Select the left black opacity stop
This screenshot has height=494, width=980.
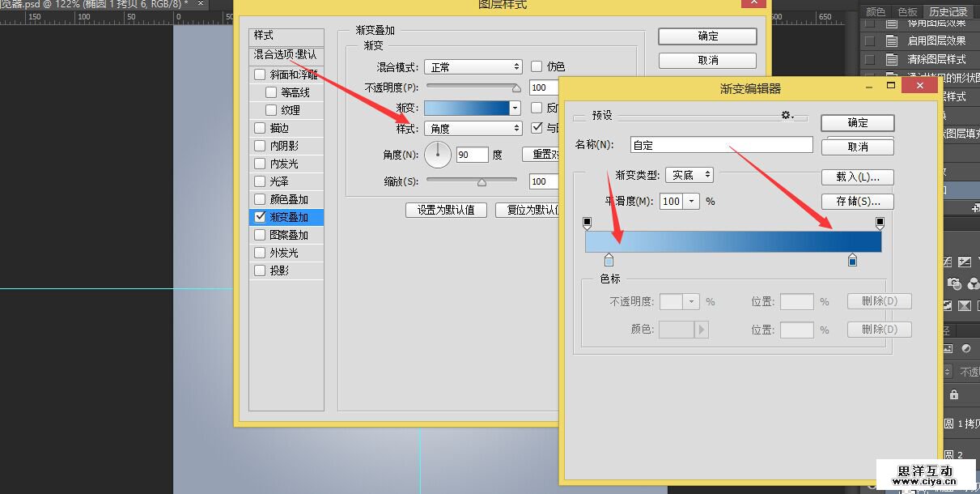588,222
